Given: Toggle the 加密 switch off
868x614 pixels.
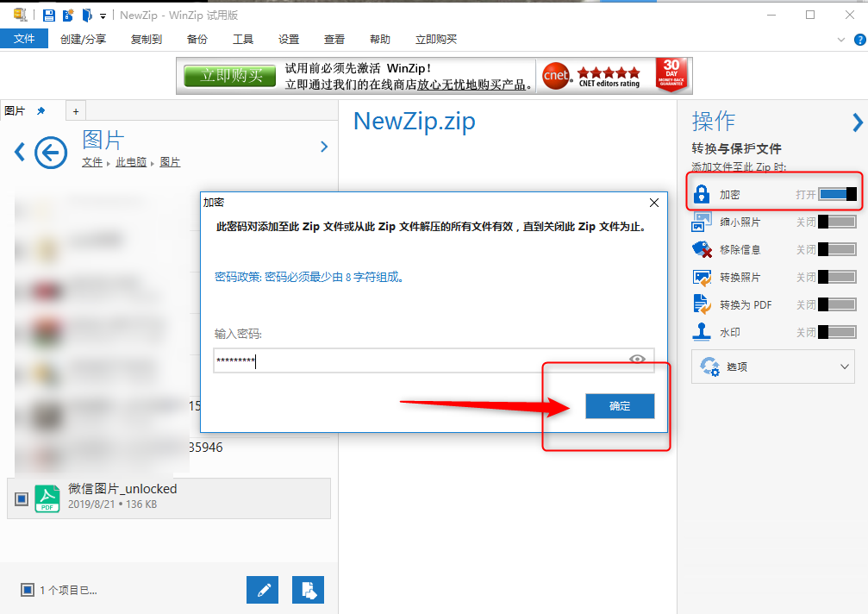Looking at the screenshot, I should 838,194.
